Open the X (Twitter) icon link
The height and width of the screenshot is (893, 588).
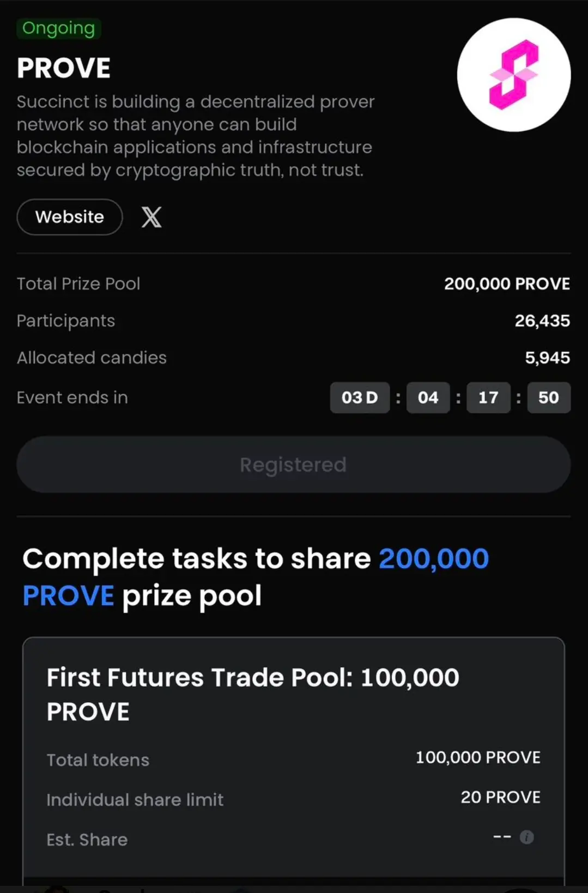tap(151, 217)
